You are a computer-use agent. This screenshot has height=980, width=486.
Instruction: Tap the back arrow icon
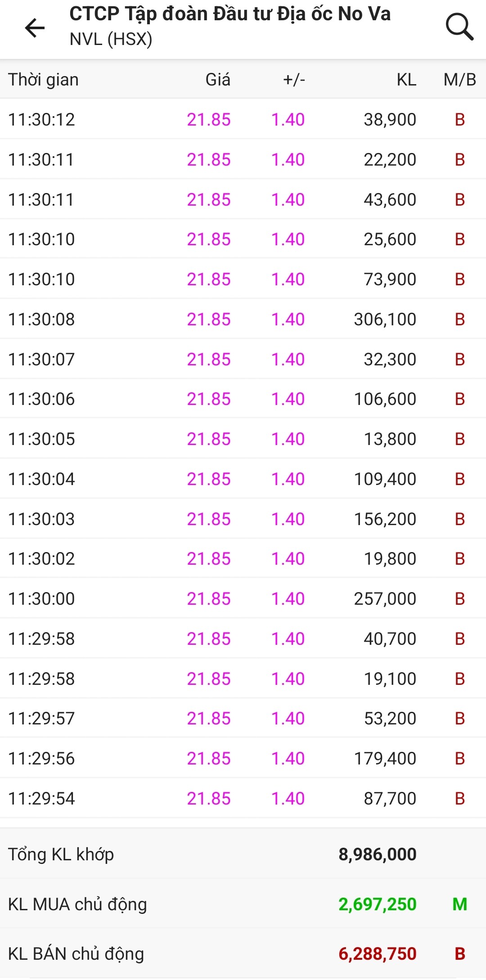[35, 28]
